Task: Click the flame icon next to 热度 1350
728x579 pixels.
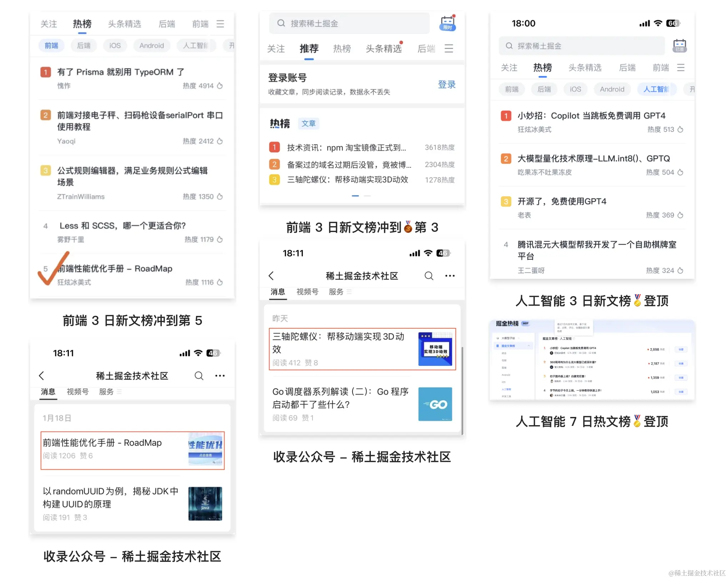Action: coord(220,196)
